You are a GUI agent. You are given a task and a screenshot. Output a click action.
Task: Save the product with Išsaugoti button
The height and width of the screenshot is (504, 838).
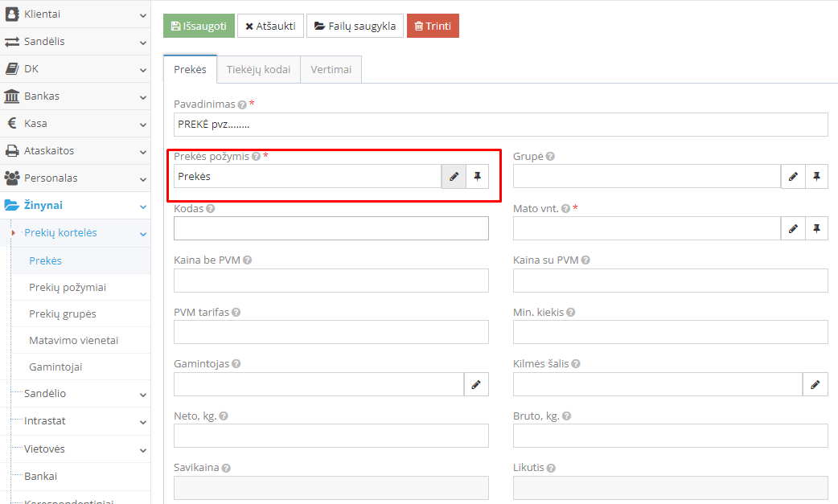point(199,26)
